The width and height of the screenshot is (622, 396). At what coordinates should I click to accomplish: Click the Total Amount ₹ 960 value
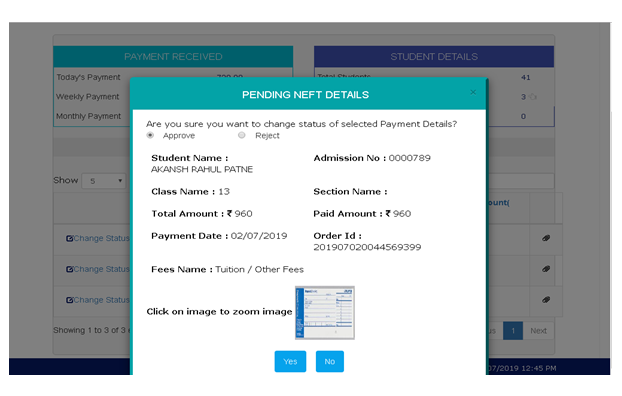click(x=240, y=213)
